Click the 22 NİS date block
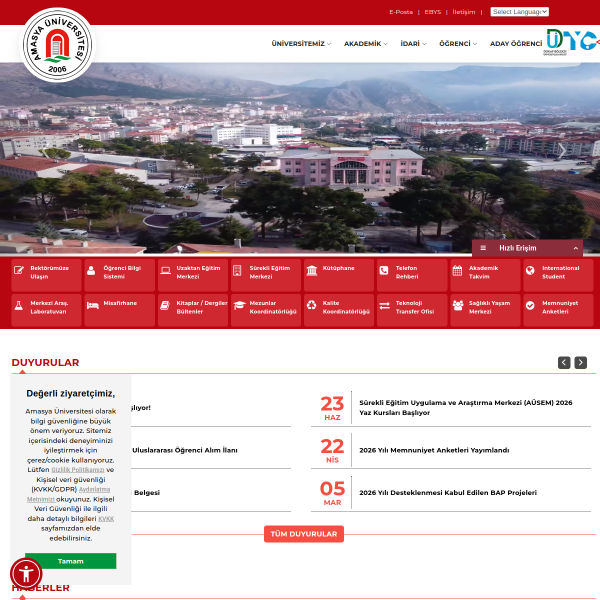600x600 pixels. pyautogui.click(x=332, y=450)
